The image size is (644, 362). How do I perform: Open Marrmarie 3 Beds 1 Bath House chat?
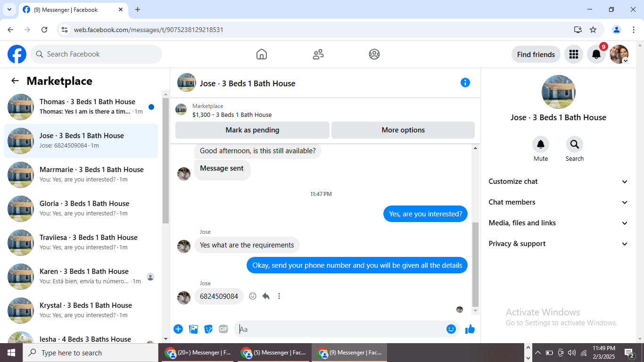coord(81,175)
